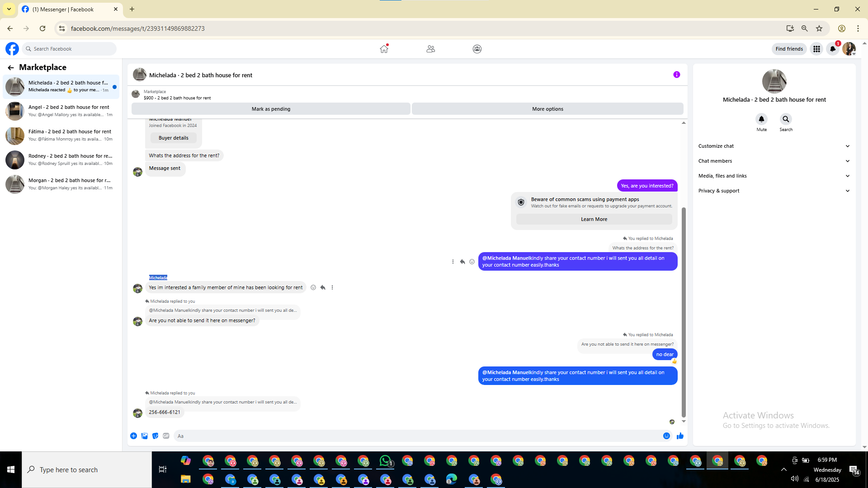Click the 'Yes, are you interested?' message
Image resolution: width=868 pixels, height=488 pixels.
tap(647, 186)
